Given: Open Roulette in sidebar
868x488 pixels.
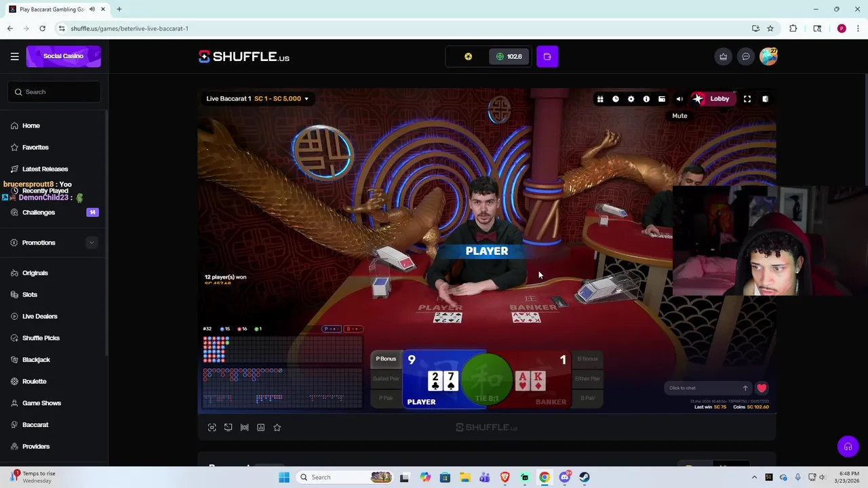Looking at the screenshot, I should [34, 381].
